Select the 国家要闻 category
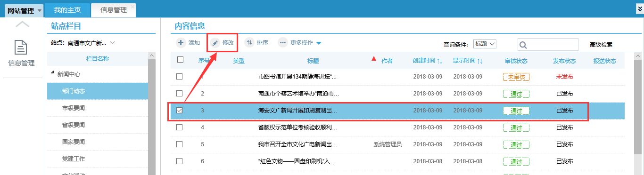Screen dimensions: 644x175 tap(98, 142)
